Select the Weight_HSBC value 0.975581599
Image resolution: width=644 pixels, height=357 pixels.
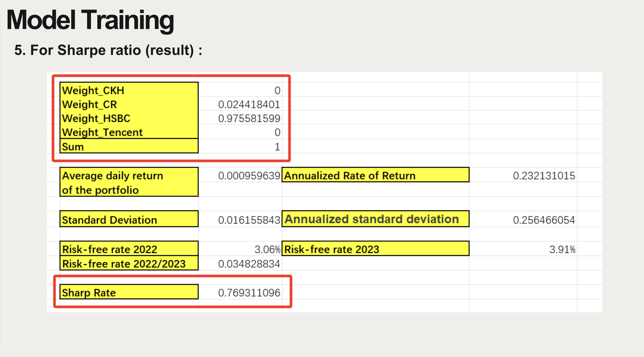249,119
